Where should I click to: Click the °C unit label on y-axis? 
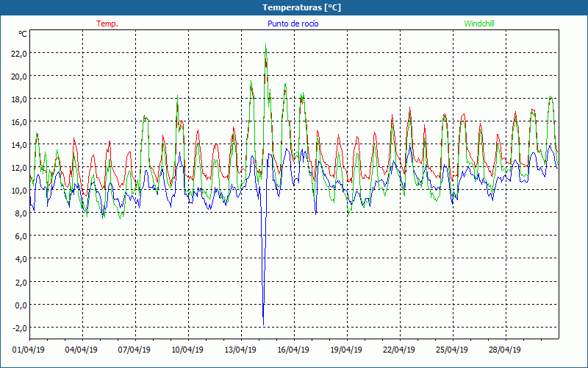click(23, 34)
